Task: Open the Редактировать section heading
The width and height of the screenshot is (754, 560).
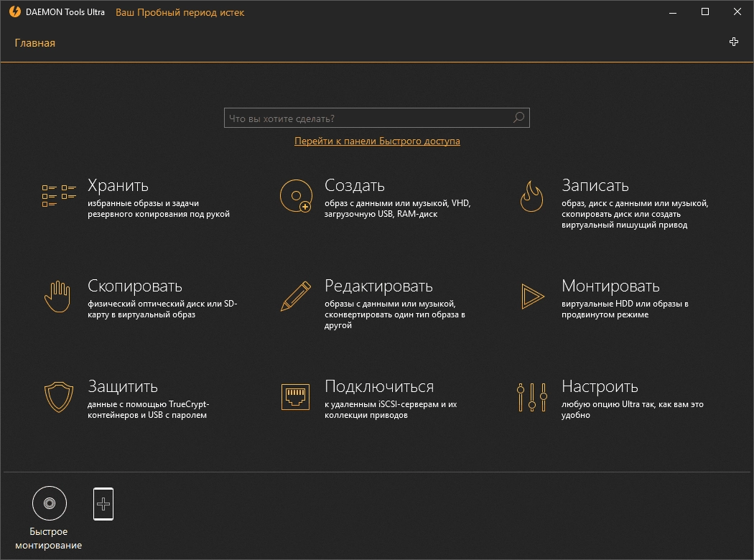Action: click(x=378, y=286)
